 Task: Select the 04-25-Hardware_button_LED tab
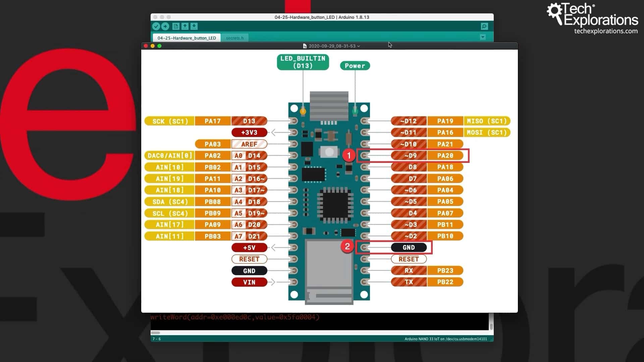pyautogui.click(x=187, y=38)
